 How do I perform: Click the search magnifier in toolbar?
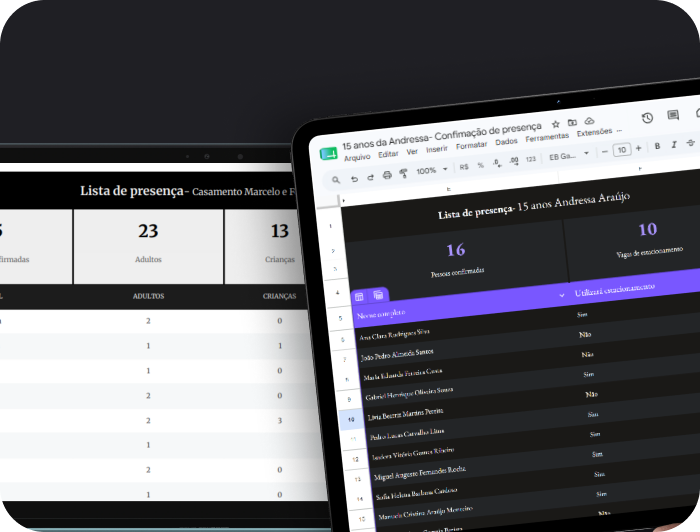coord(336,180)
